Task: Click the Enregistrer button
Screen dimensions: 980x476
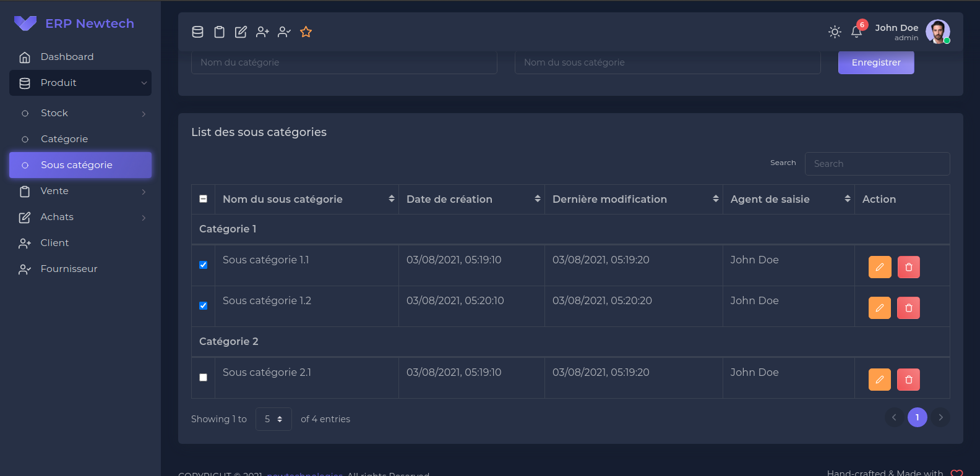Action: [875, 62]
